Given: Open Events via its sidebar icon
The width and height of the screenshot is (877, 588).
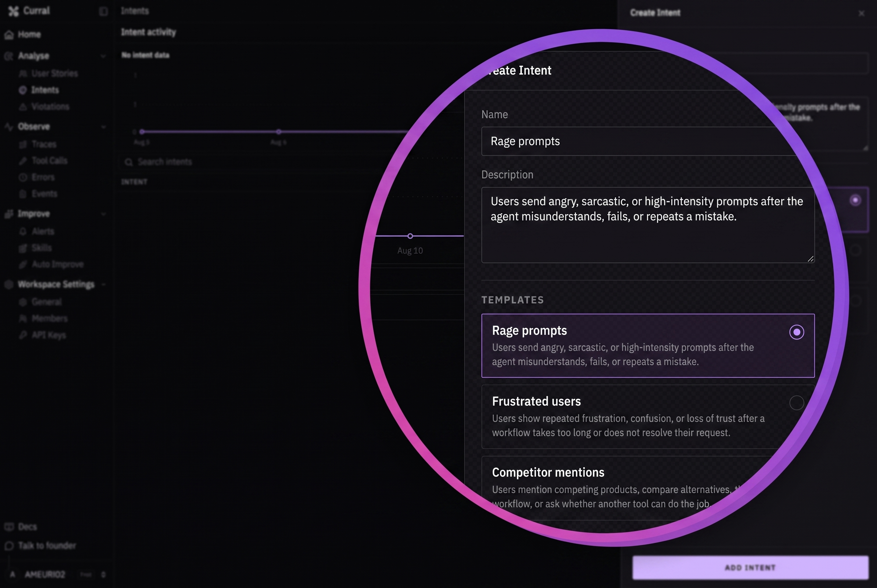Looking at the screenshot, I should pos(23,194).
